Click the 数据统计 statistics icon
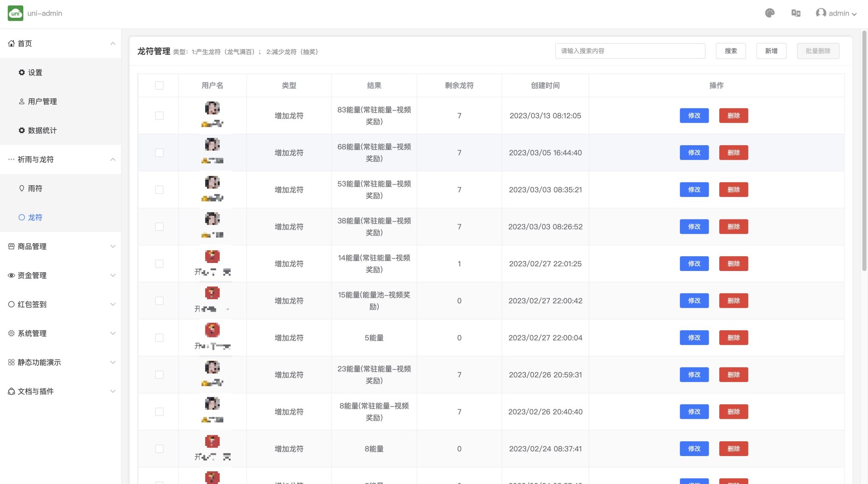 [22, 130]
